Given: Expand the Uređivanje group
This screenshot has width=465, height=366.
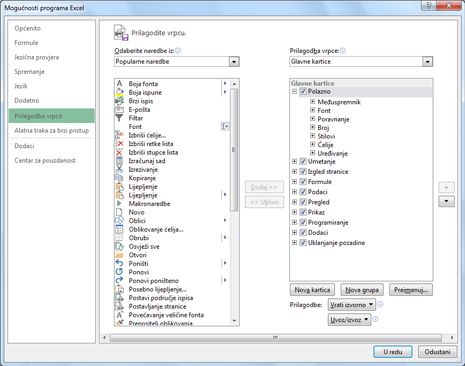Looking at the screenshot, I should click(x=312, y=153).
